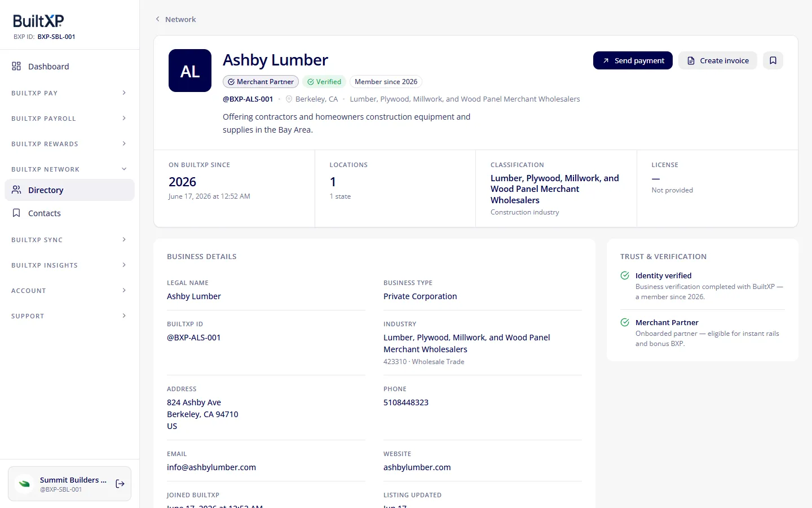Click the Contacts bookmark icon in sidebar
The height and width of the screenshot is (508, 812).
[16, 213]
